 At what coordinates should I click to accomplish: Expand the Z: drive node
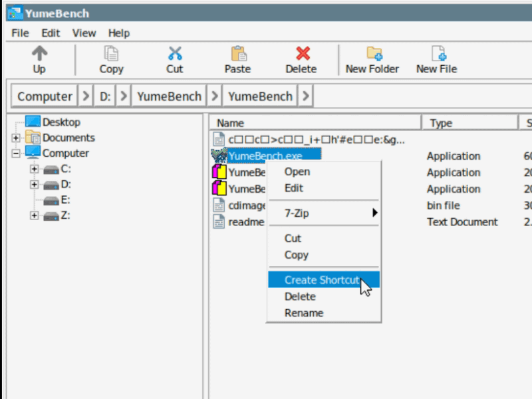click(x=34, y=215)
